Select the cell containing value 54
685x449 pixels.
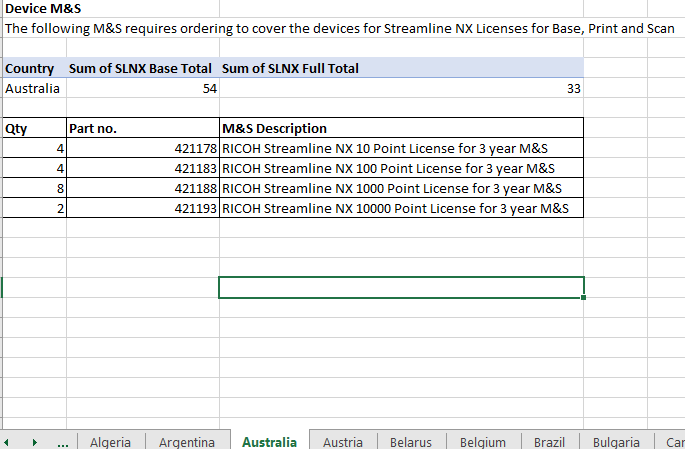coord(143,88)
